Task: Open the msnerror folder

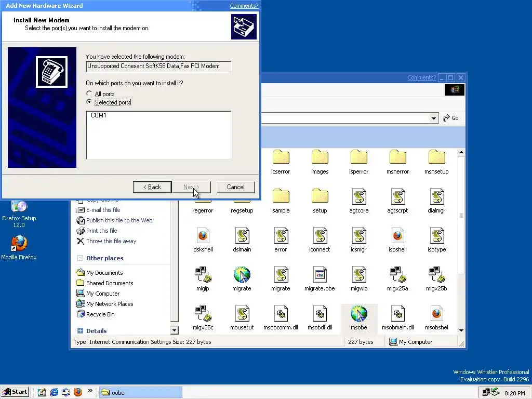Action: (397, 163)
